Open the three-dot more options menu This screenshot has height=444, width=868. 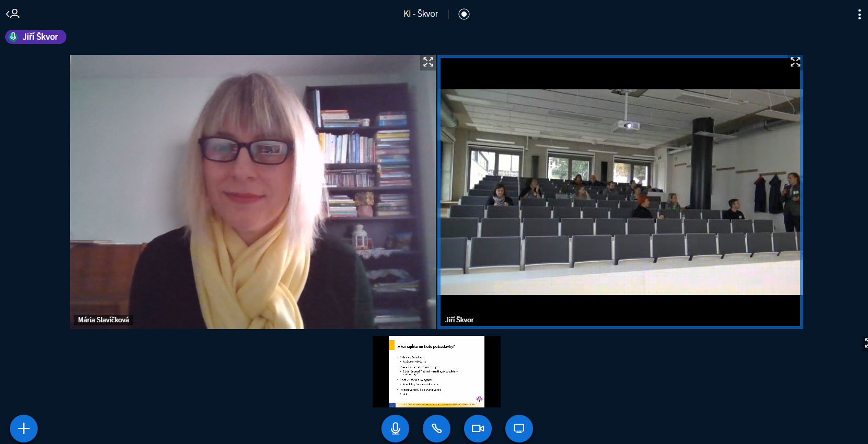[859, 15]
